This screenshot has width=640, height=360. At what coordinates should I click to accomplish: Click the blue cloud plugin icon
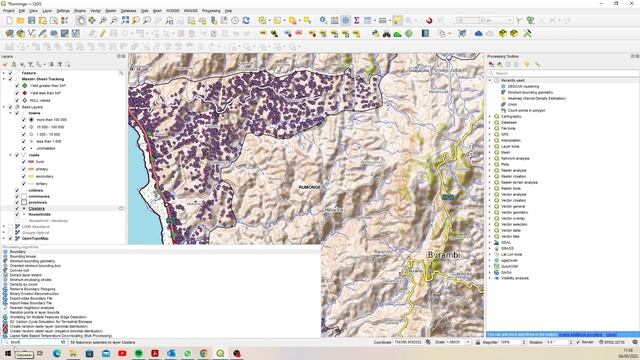pyautogui.click(x=479, y=33)
